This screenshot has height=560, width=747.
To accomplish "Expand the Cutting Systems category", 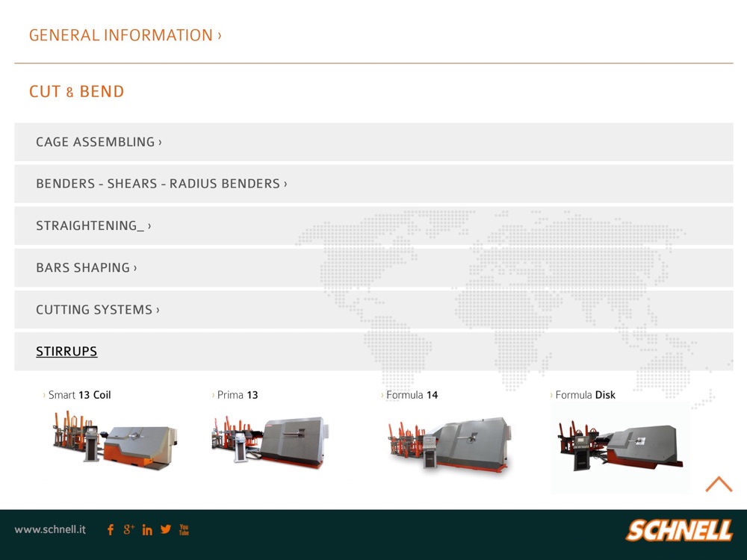I will click(x=373, y=310).
